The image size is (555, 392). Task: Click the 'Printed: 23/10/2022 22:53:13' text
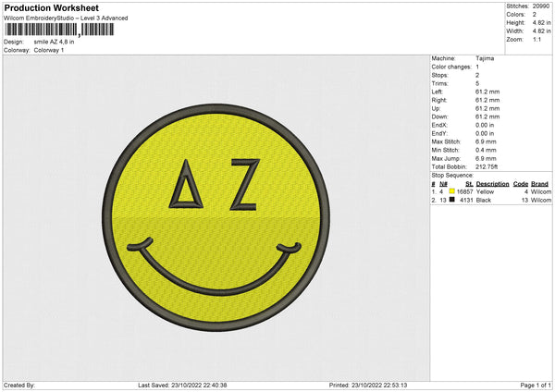pos(368,386)
